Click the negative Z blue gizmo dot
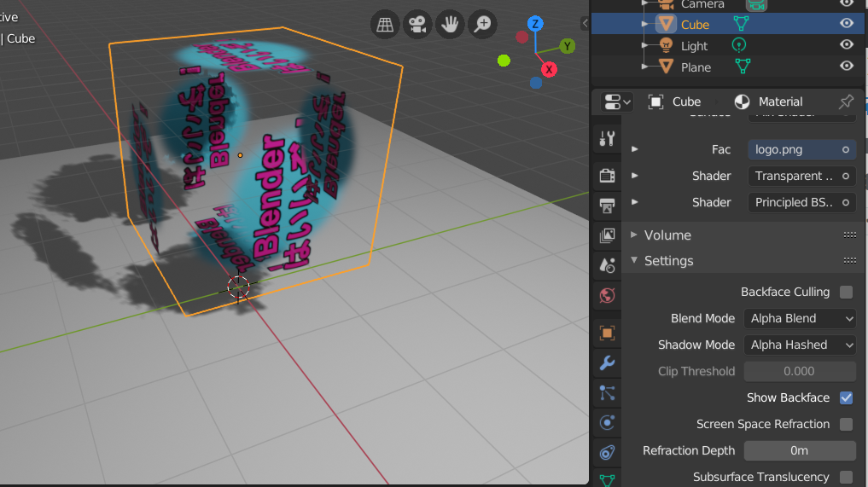This screenshot has height=487, width=868. coord(536,83)
